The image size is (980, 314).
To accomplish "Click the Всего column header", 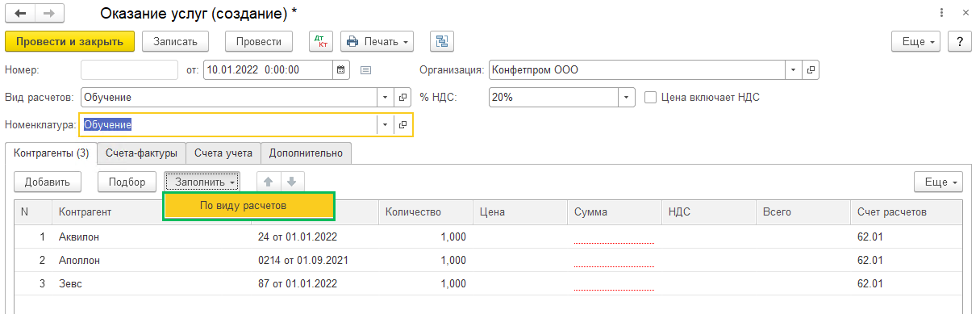I will (x=803, y=212).
